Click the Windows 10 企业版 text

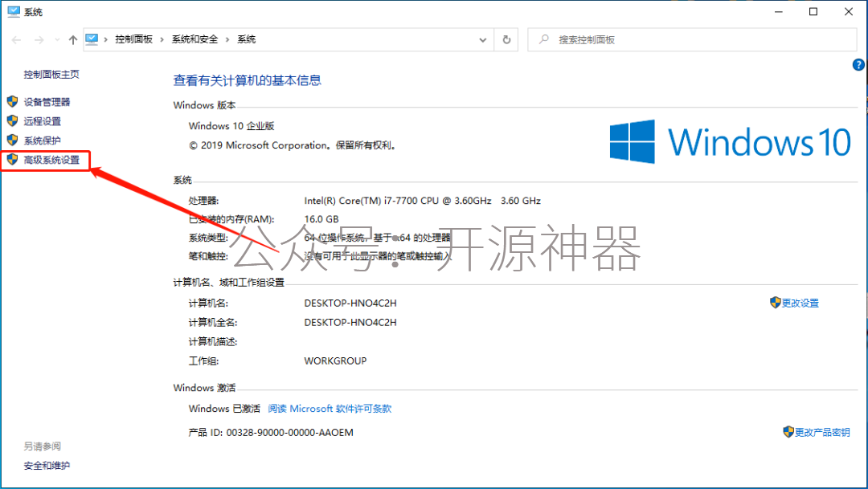click(231, 126)
